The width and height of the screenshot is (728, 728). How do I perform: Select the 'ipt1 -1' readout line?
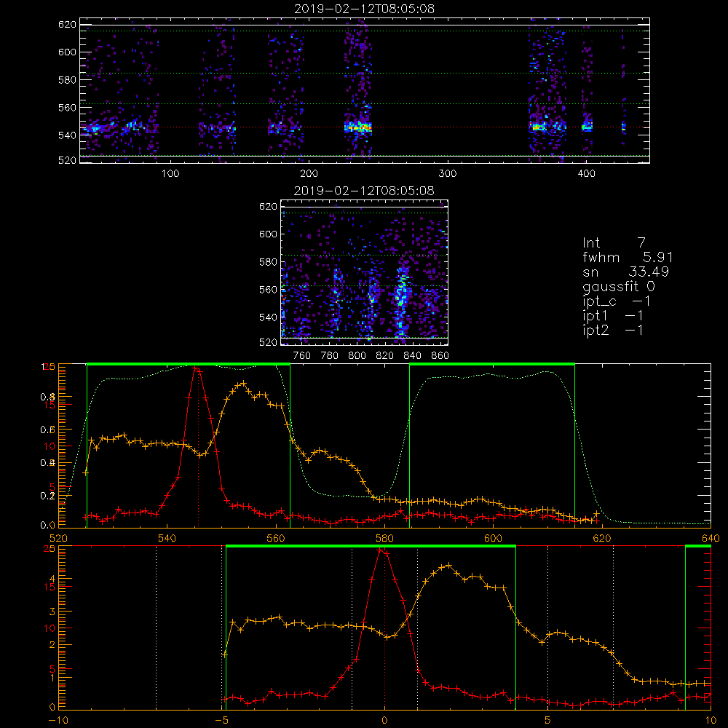[x=612, y=316]
